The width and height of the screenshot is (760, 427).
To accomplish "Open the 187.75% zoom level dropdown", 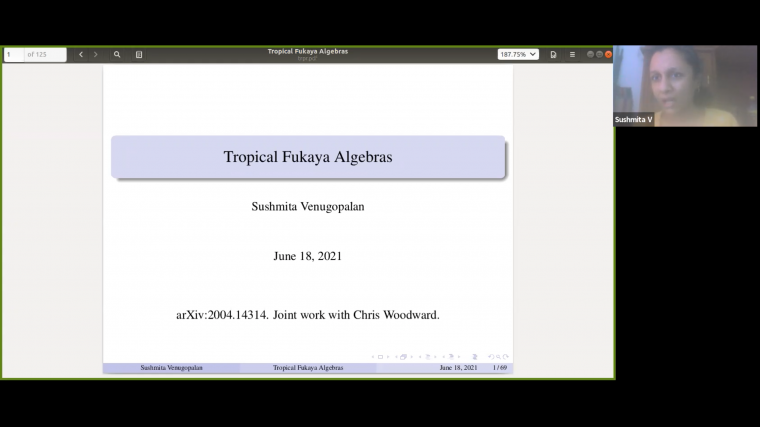I will (x=518, y=54).
